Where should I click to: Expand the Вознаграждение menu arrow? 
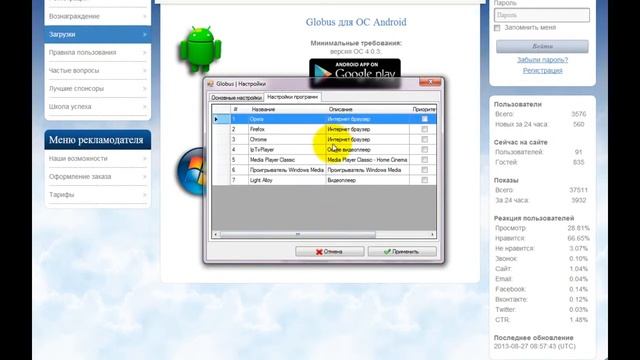144,16
